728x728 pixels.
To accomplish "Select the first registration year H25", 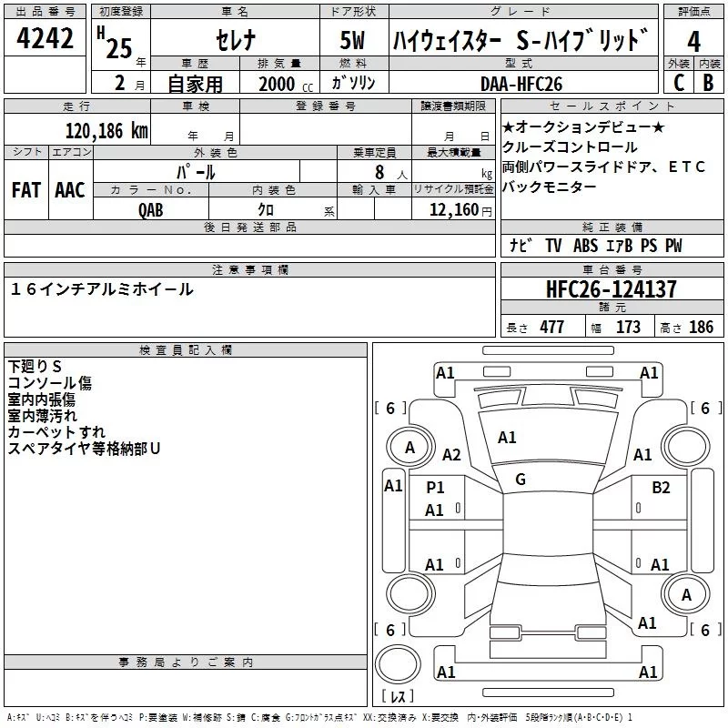I will (x=115, y=43).
